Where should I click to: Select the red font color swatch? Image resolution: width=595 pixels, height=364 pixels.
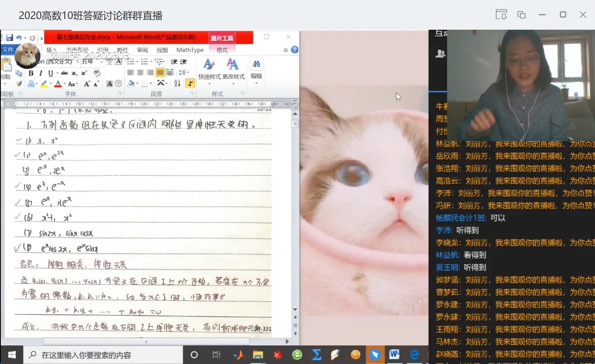coord(58,84)
